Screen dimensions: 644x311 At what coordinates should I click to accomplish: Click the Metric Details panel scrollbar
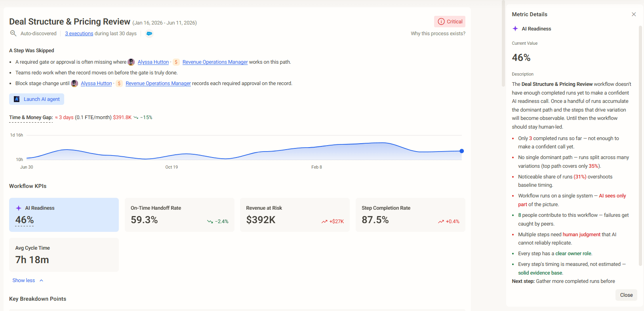(x=640, y=146)
